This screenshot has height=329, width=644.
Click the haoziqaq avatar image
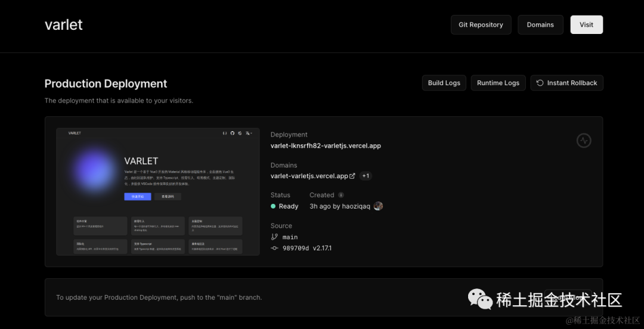pyautogui.click(x=378, y=206)
